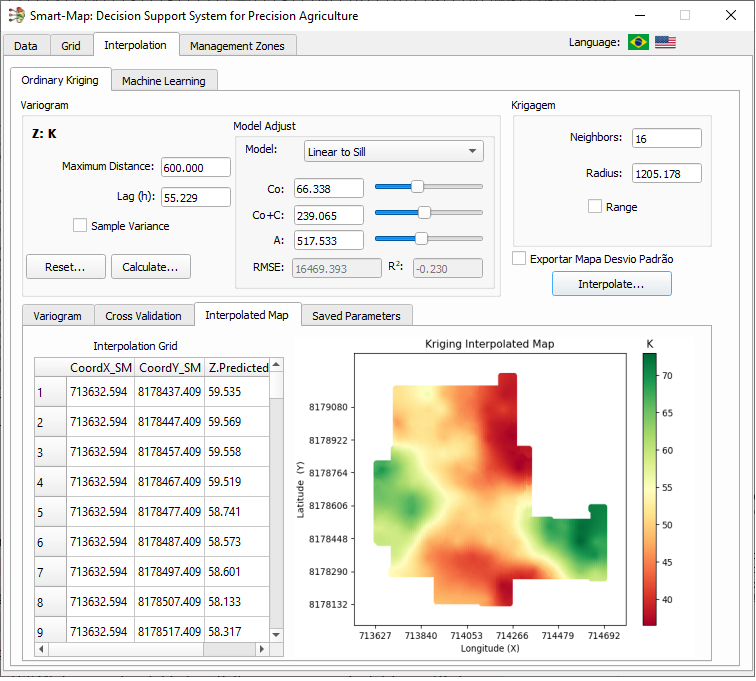The image size is (756, 681).
Task: Check Exportar Mapa Desvio Padrão option
Action: click(519, 258)
